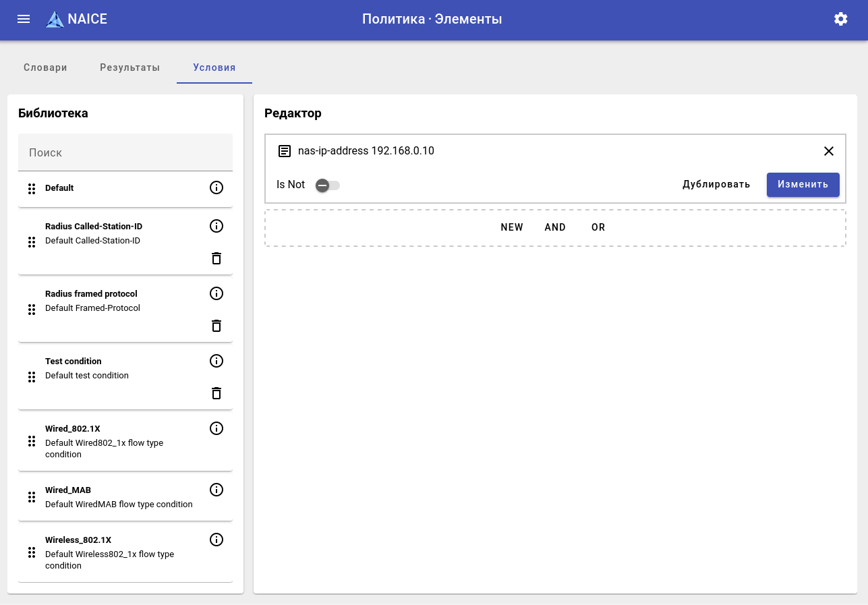Click the Дублировать button
The image size is (868, 605).
716,185
